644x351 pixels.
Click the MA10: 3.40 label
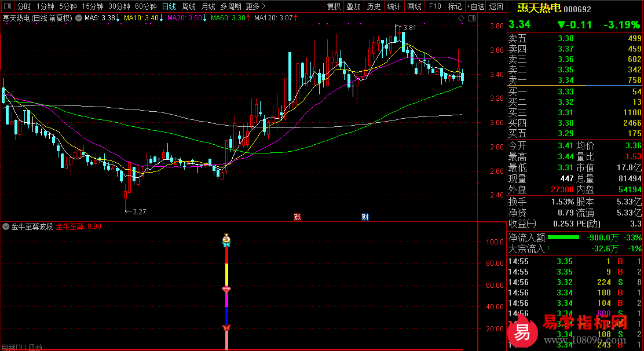[141, 18]
